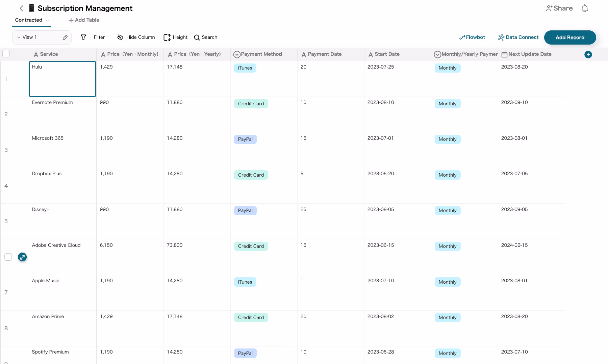Click the pencil icon to edit View 1
The image size is (608, 364).
pyautogui.click(x=65, y=37)
